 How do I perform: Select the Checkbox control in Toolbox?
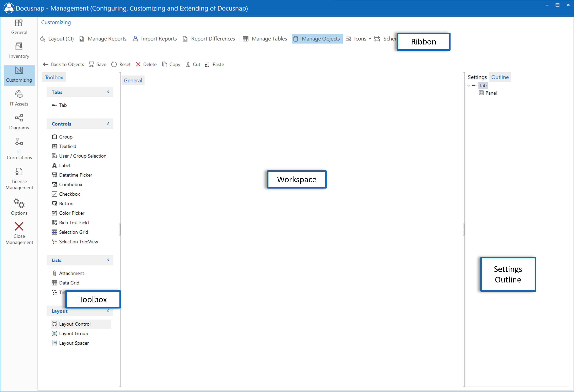(x=66, y=194)
